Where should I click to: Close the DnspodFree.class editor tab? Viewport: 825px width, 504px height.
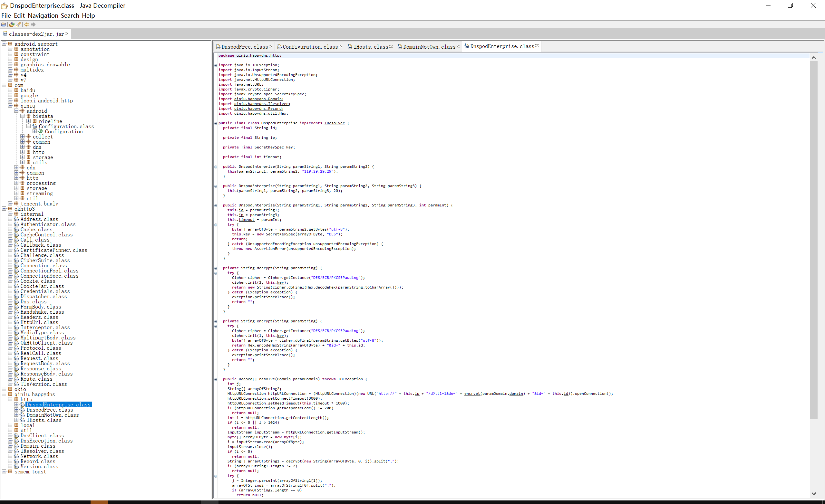(x=271, y=46)
